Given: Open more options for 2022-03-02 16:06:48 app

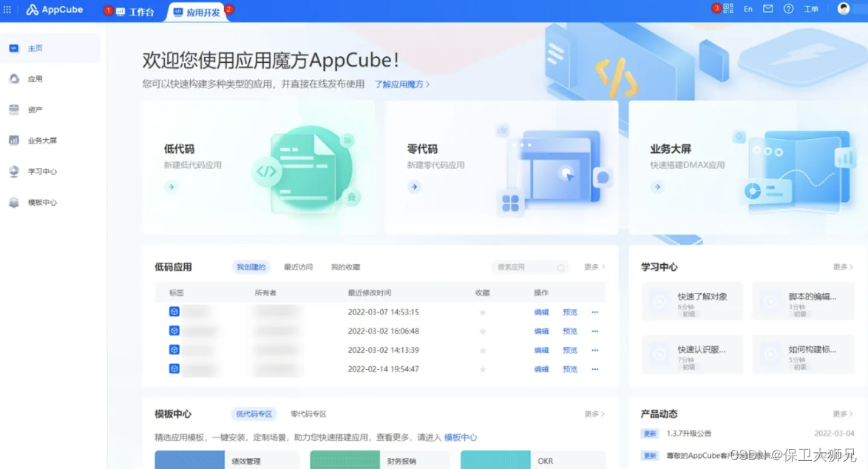Looking at the screenshot, I should coord(595,331).
